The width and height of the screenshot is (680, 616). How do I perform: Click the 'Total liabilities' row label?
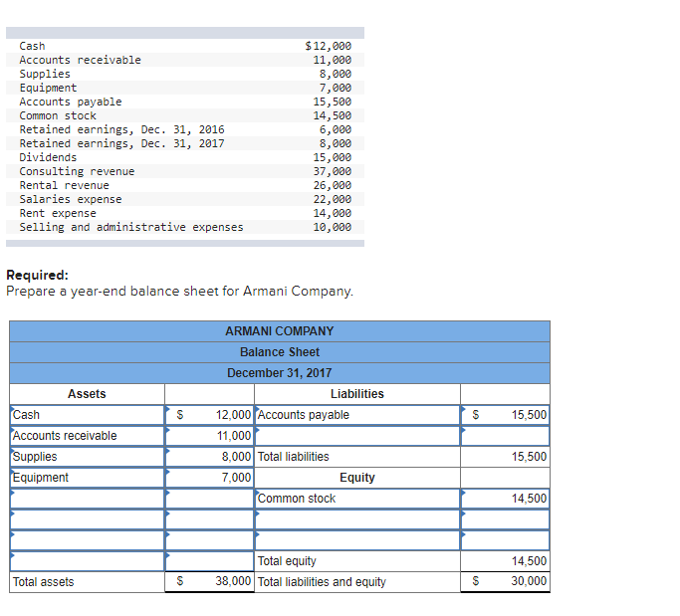click(x=293, y=457)
